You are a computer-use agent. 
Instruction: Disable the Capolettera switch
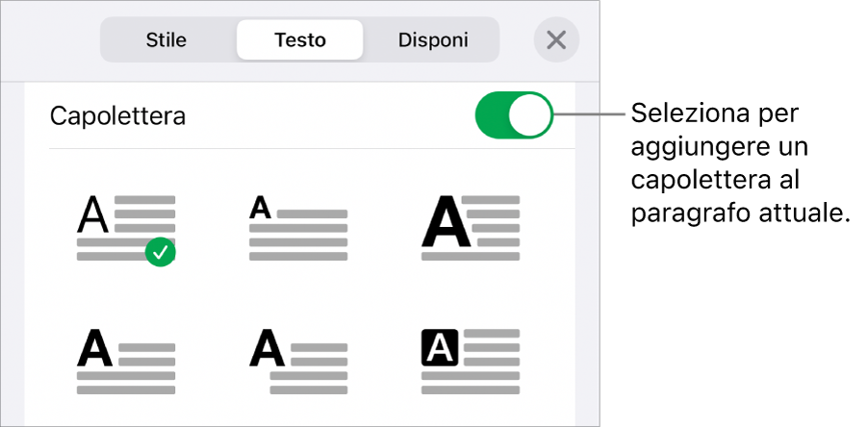[x=514, y=116]
